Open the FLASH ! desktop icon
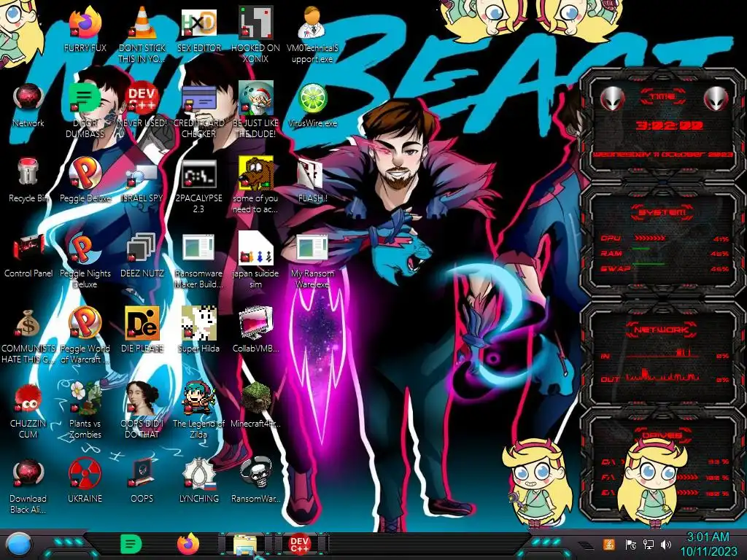The width and height of the screenshot is (747, 560). [312, 174]
